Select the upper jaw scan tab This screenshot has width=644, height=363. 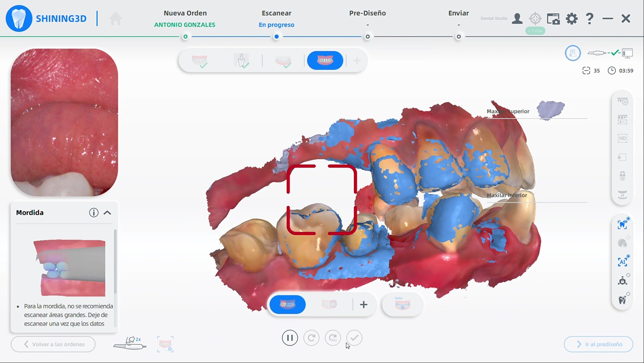[x=199, y=60]
